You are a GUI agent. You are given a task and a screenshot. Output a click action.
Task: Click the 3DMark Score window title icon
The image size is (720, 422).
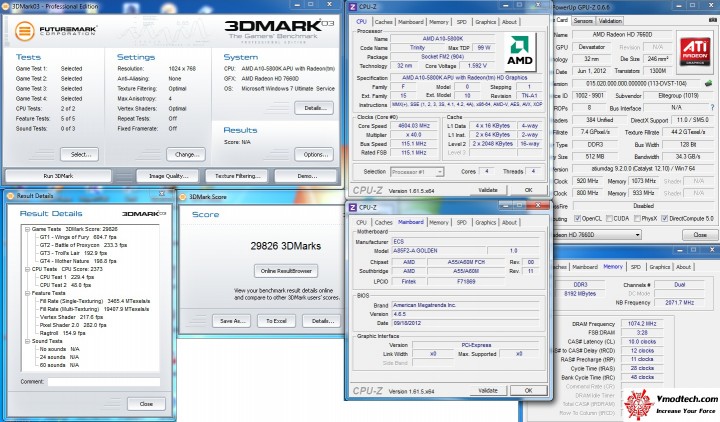(183, 197)
